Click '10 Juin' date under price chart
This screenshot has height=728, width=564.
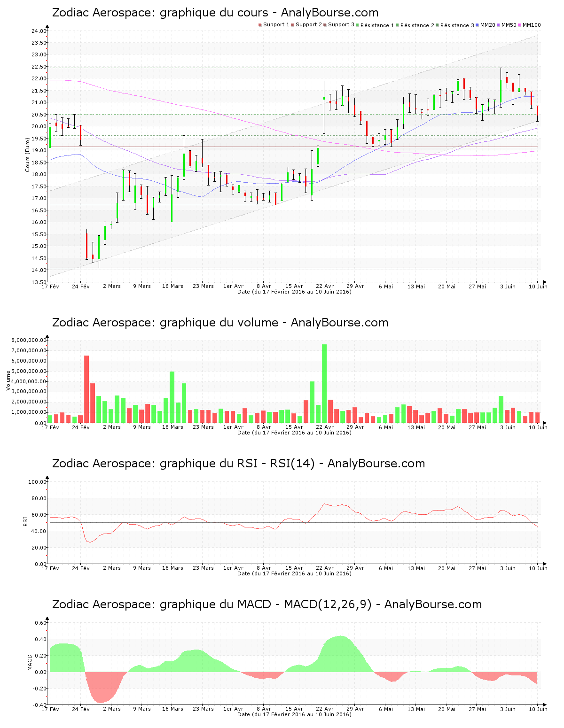click(538, 286)
